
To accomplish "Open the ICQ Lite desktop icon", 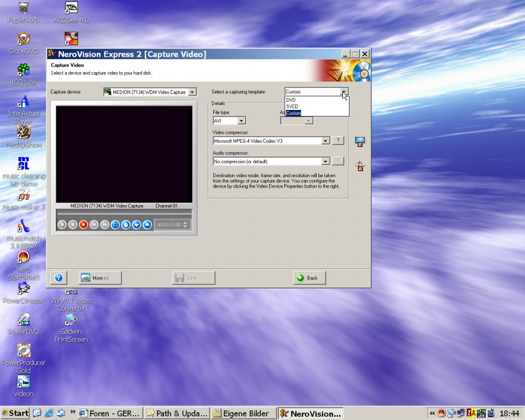I will pyautogui.click(x=24, y=75).
